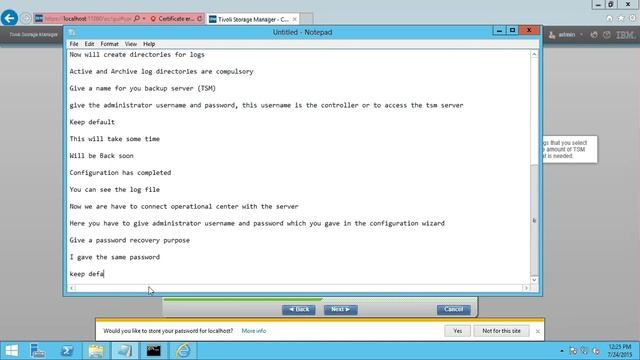This screenshot has height=360, width=640.
Task: Click the admin user icon
Action: pyautogui.click(x=552, y=35)
